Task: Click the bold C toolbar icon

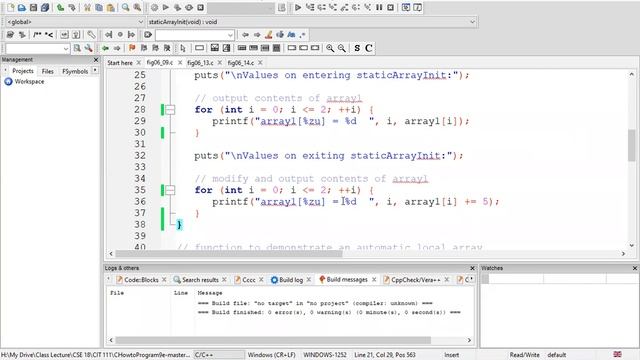Action: click(369, 48)
